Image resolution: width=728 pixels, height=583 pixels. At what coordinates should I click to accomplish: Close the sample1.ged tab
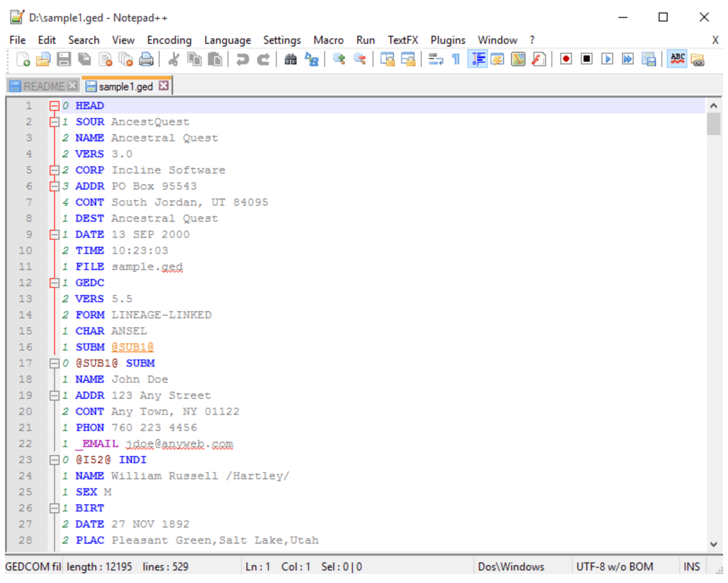(164, 85)
